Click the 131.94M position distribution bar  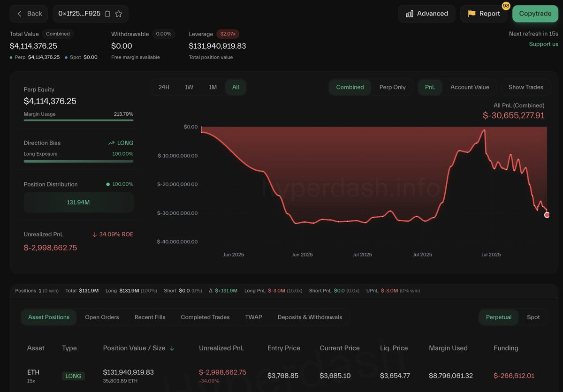tap(78, 202)
